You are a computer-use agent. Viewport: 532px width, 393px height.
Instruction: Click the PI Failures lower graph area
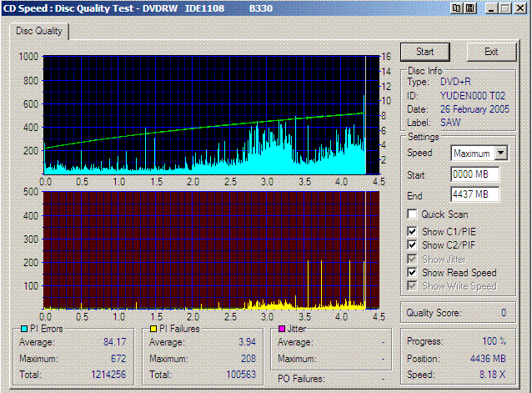click(211, 250)
